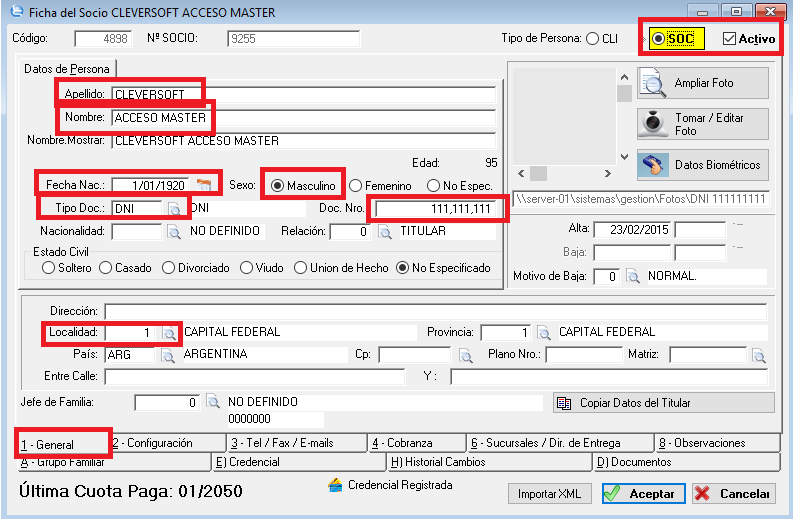This screenshot has width=793, height=519.
Task: Open the Motivo de Baja lookup icon
Action: click(x=633, y=276)
